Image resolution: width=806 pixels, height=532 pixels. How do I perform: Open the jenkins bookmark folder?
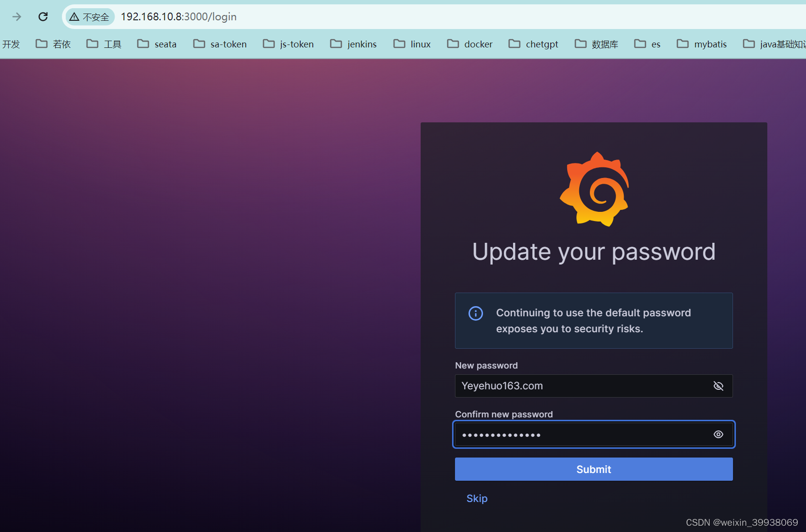(353, 44)
